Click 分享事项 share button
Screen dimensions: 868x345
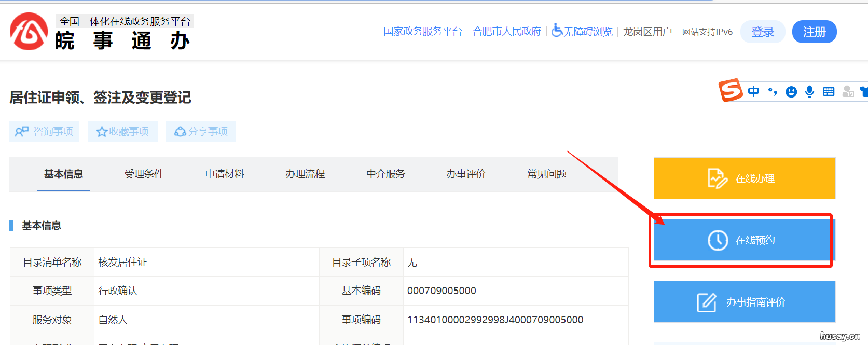201,132
